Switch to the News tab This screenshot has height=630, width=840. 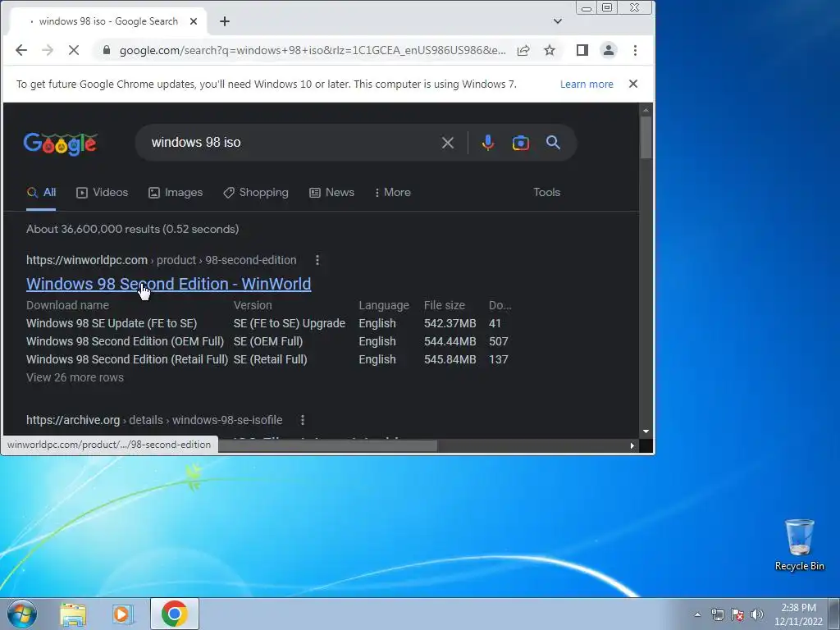[x=331, y=192]
